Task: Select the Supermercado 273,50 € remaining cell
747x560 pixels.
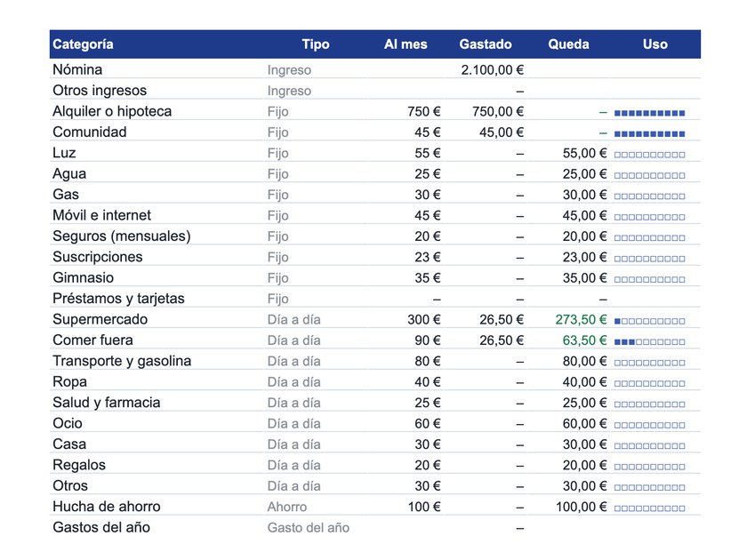Action: [581, 319]
